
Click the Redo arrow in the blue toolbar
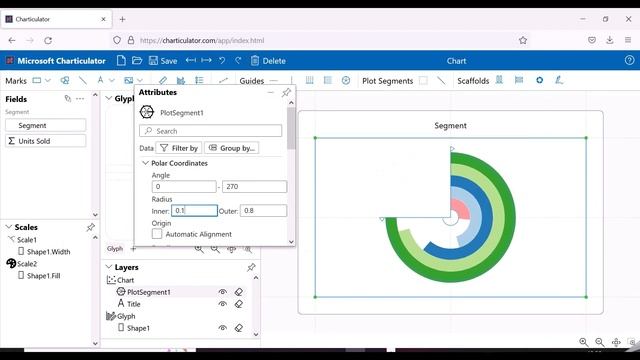(x=238, y=61)
